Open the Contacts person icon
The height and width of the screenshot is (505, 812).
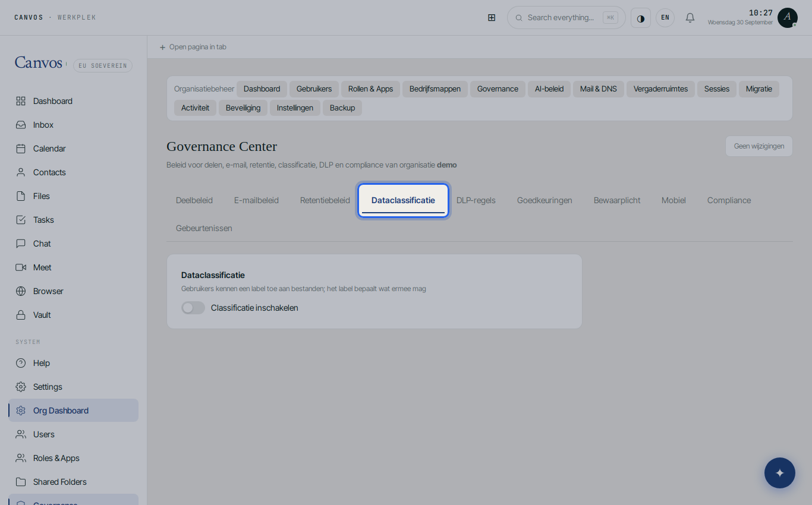point(21,172)
